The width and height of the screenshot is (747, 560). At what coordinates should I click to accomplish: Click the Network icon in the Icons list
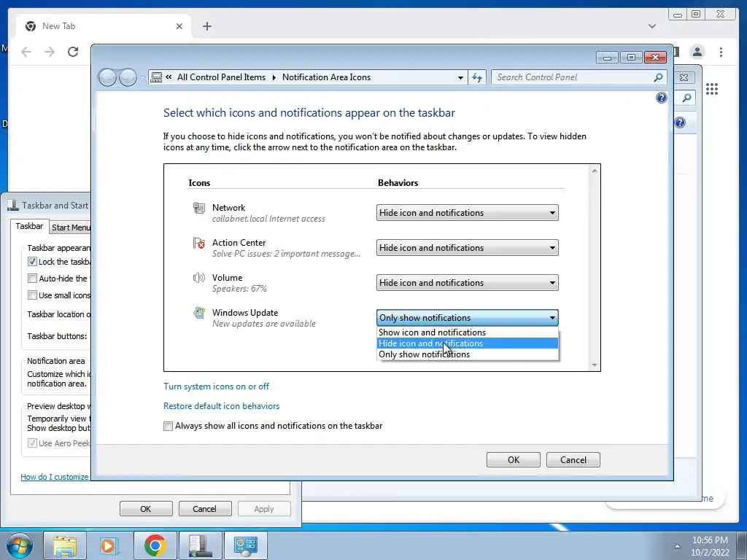tap(198, 208)
